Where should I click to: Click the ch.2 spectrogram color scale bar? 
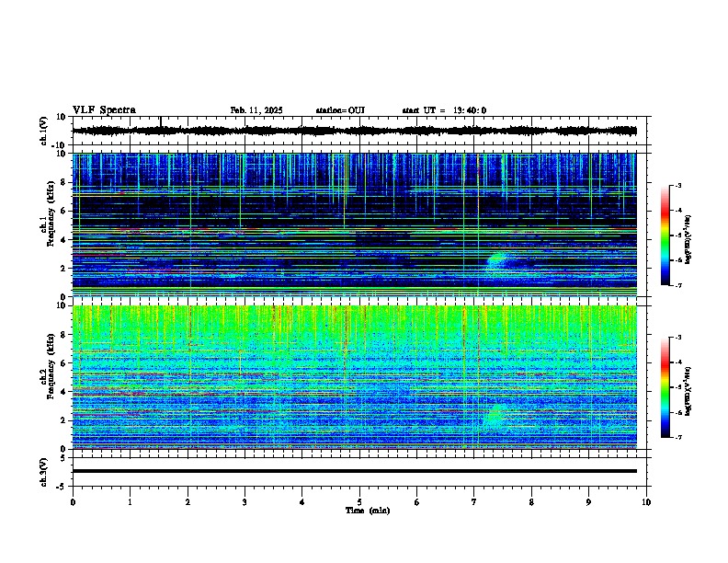[665, 387]
